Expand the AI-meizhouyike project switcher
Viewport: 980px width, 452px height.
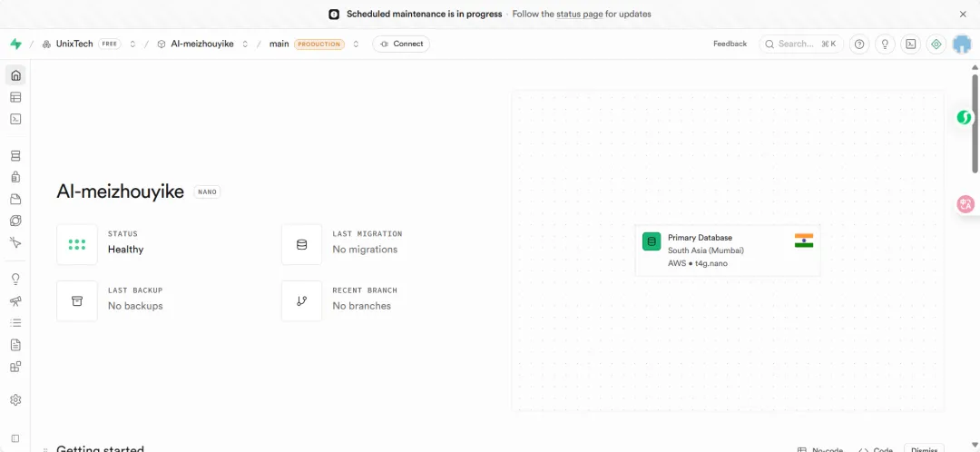pyautogui.click(x=245, y=44)
